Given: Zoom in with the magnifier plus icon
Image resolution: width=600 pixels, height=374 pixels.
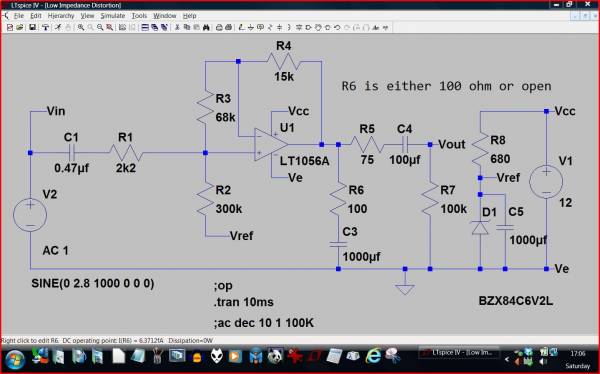Looking at the screenshot, I should click(x=81, y=28).
